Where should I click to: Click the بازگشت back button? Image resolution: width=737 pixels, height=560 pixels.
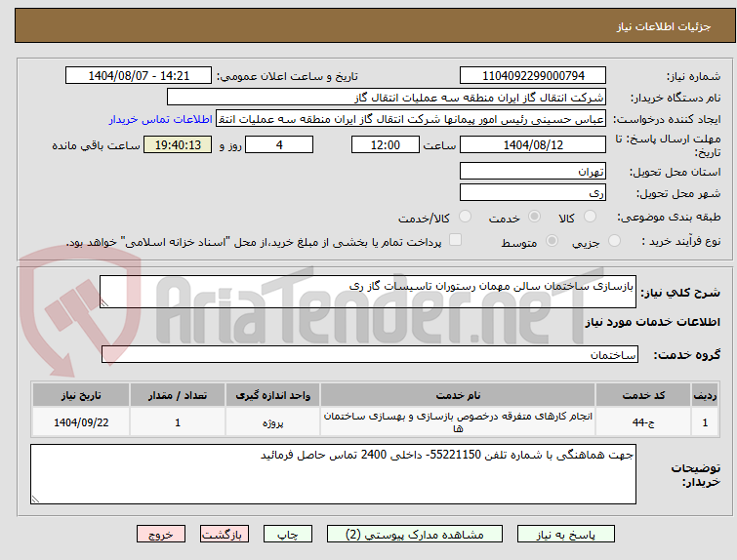[224, 535]
